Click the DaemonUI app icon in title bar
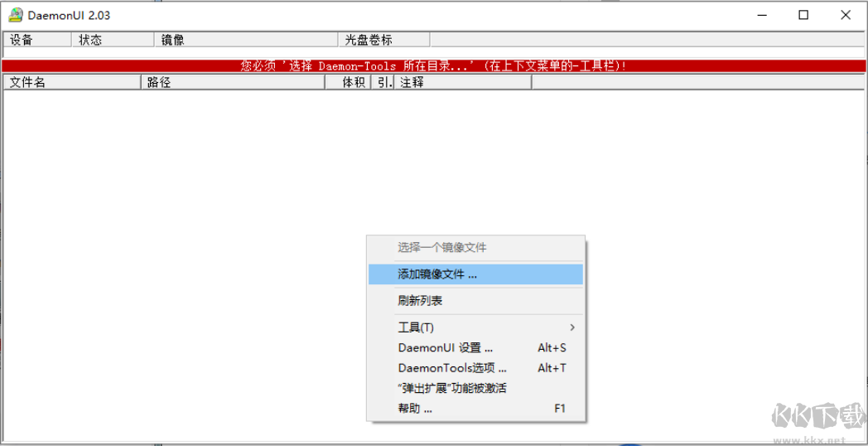This screenshot has height=446, width=868. (15, 15)
